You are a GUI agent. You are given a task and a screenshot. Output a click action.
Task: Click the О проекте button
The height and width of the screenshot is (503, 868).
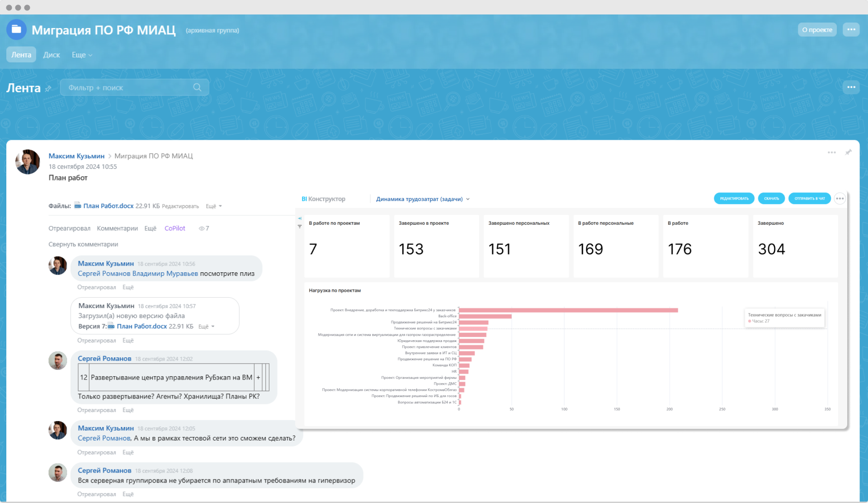[817, 30]
